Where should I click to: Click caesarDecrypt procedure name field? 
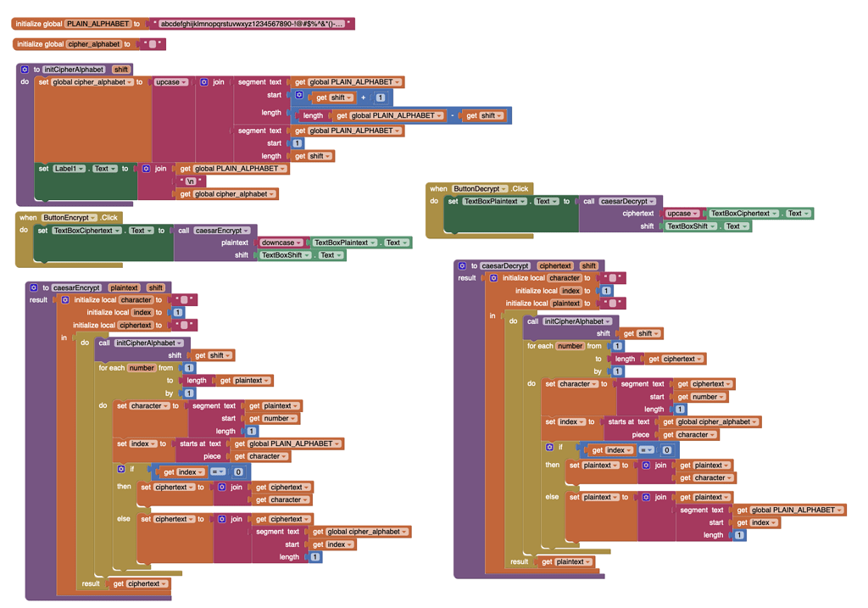click(505, 265)
